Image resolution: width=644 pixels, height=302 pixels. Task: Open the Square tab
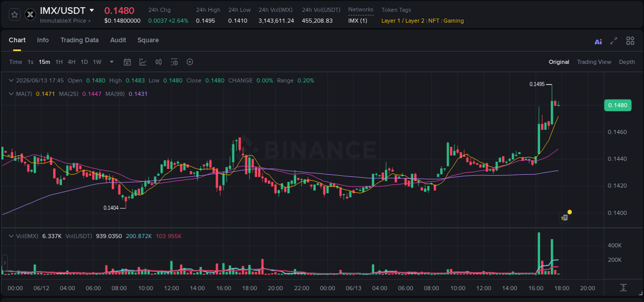148,40
